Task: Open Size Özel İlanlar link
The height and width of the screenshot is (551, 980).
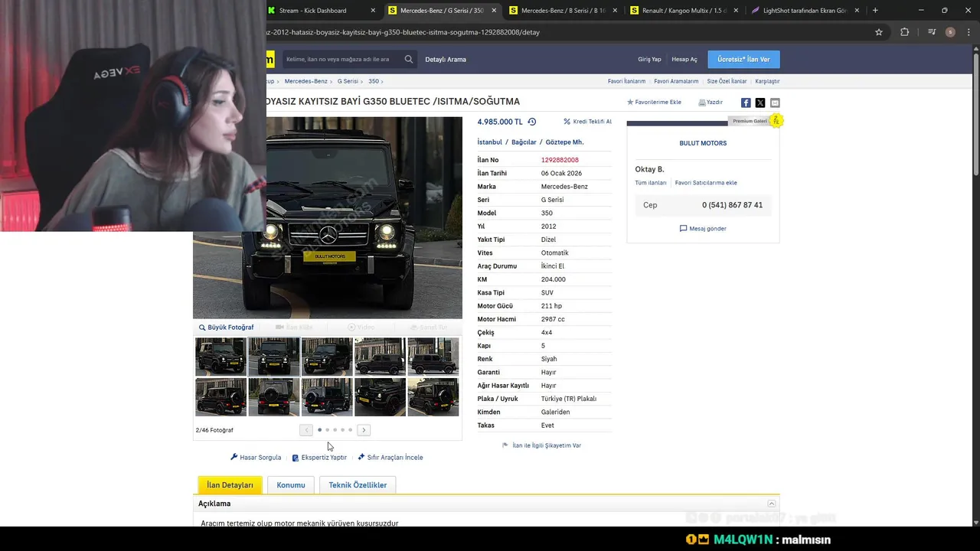Action: coord(727,81)
